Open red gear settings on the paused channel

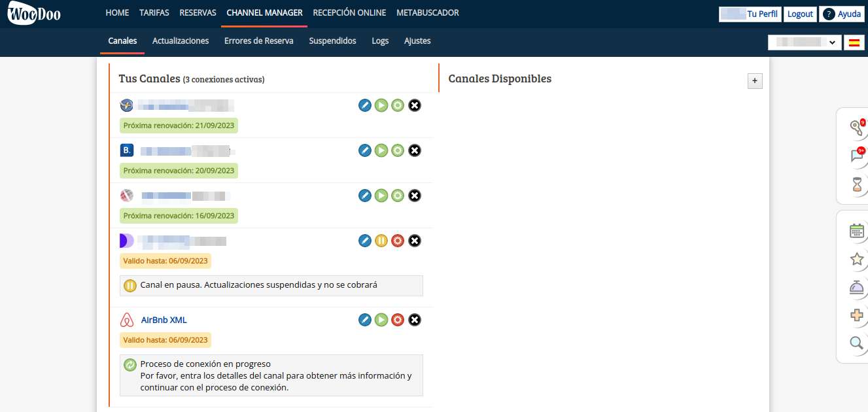(398, 241)
